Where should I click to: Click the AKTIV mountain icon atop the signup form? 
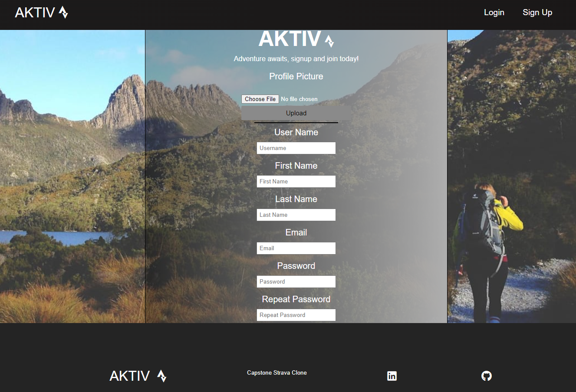[329, 40]
